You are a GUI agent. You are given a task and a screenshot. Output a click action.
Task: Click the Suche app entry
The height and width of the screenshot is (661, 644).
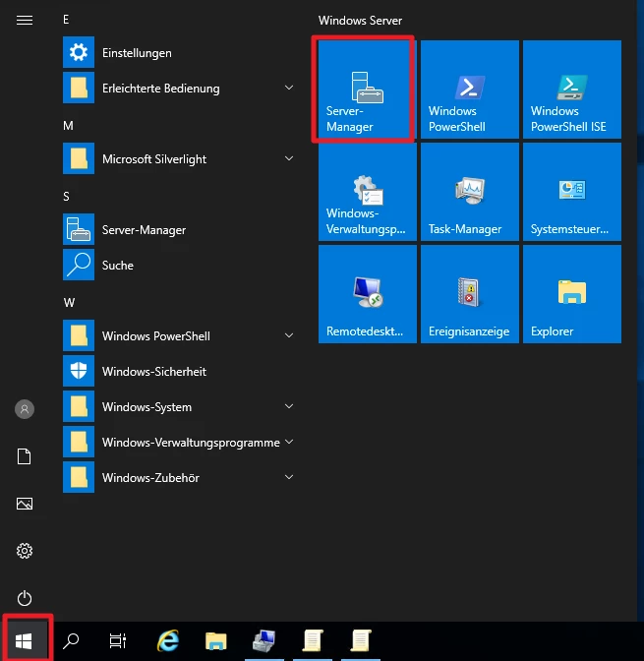tap(118, 266)
